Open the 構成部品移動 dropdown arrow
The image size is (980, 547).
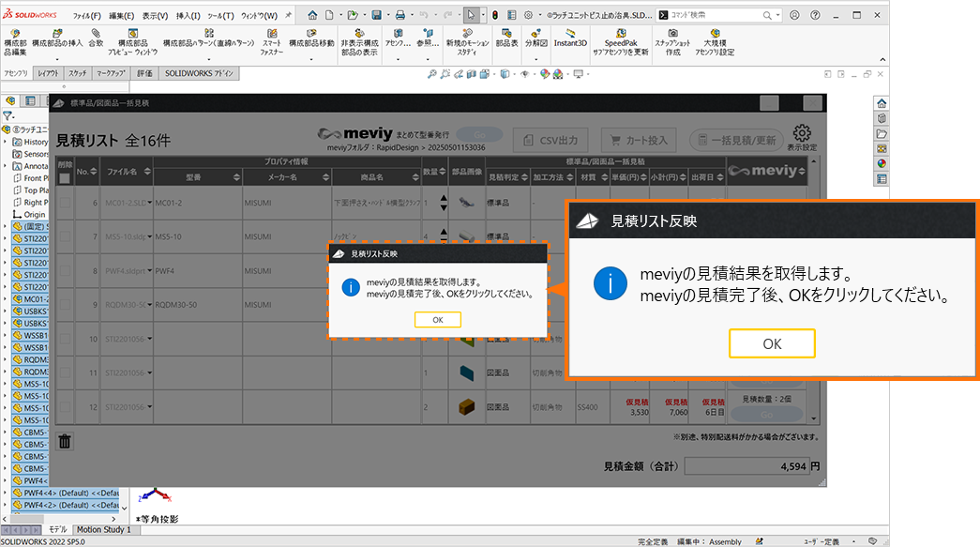point(311,59)
